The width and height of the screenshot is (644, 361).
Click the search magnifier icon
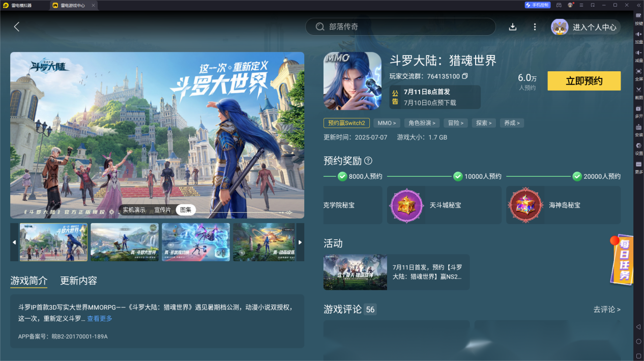click(320, 26)
